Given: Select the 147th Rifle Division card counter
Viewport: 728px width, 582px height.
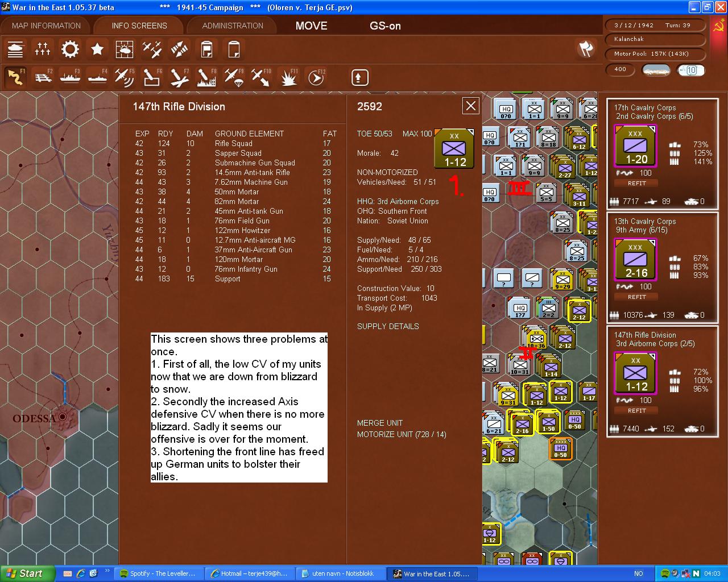Looking at the screenshot, I should 636,373.
